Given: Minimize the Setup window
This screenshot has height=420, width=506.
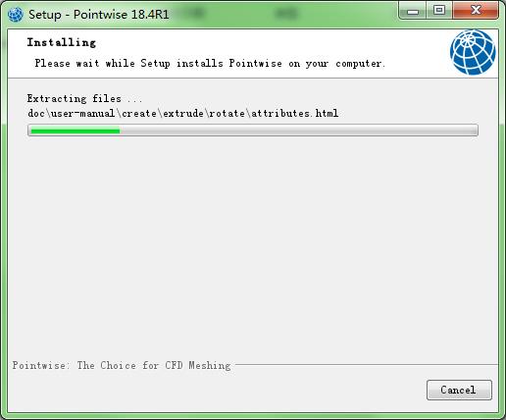Looking at the screenshot, I should tap(413, 12).
